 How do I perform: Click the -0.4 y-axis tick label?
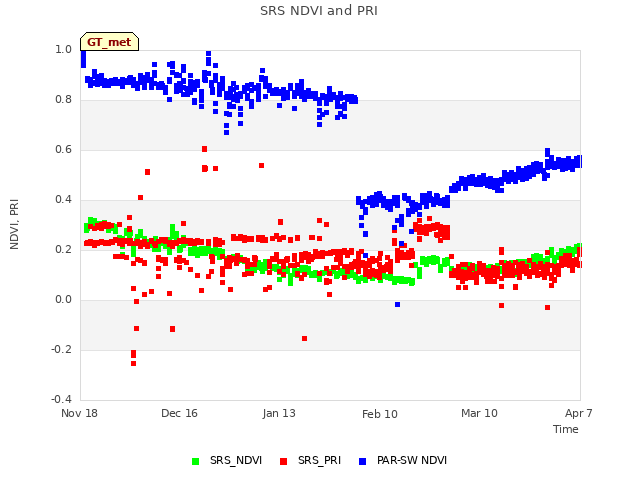[x=61, y=399]
